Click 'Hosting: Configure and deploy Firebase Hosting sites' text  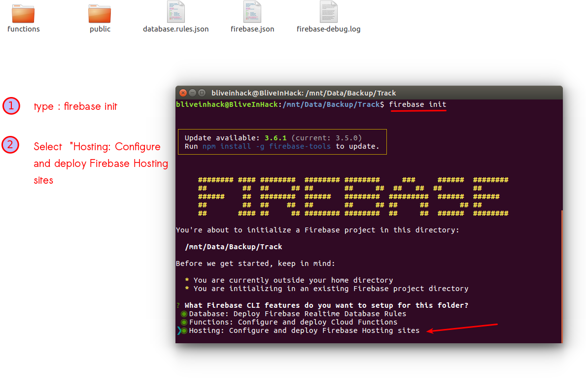coord(304,331)
